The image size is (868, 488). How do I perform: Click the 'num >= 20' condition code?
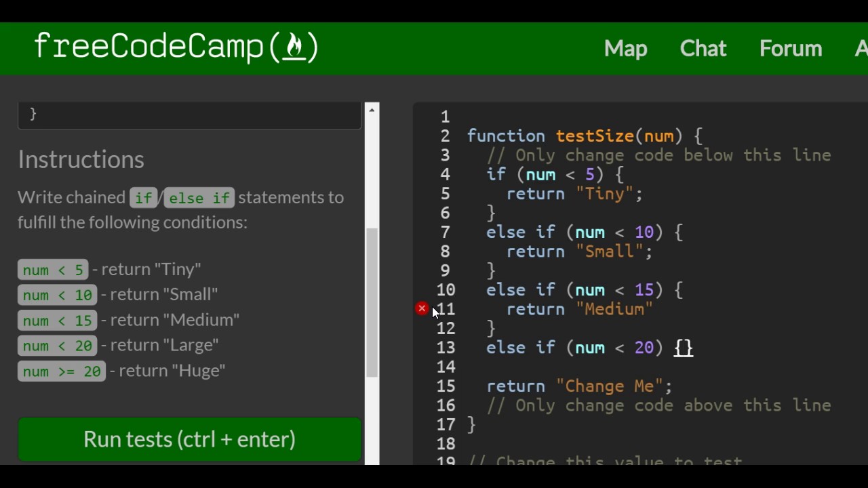tap(62, 371)
